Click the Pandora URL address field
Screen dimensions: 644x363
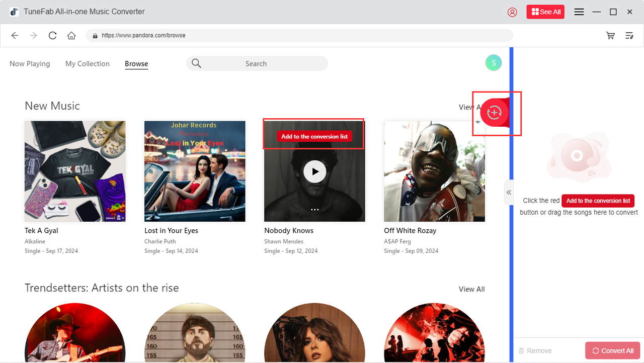(299, 36)
